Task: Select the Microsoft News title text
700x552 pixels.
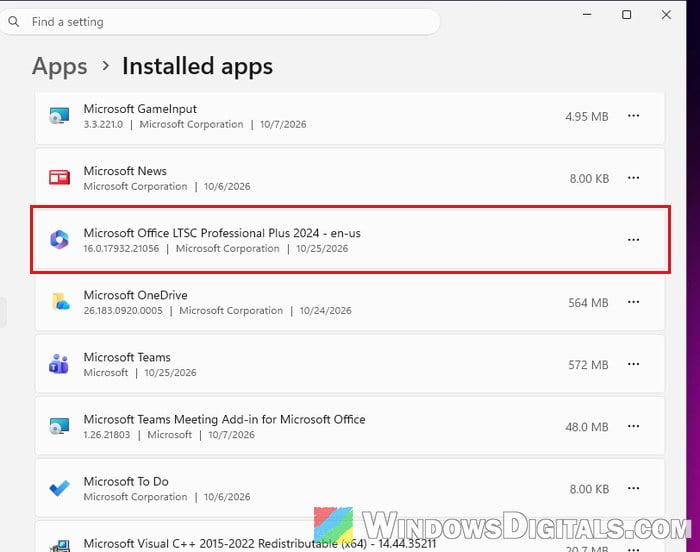Action: pos(125,171)
